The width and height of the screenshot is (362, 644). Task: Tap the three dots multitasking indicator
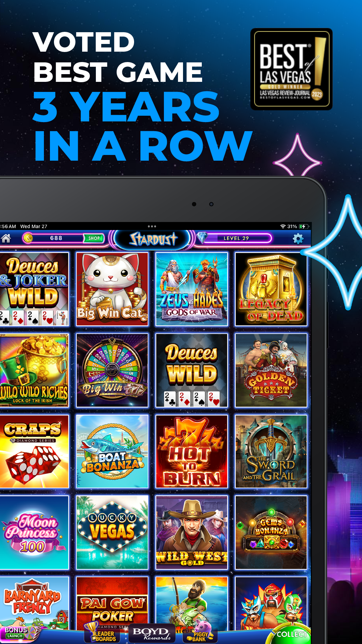click(x=152, y=226)
